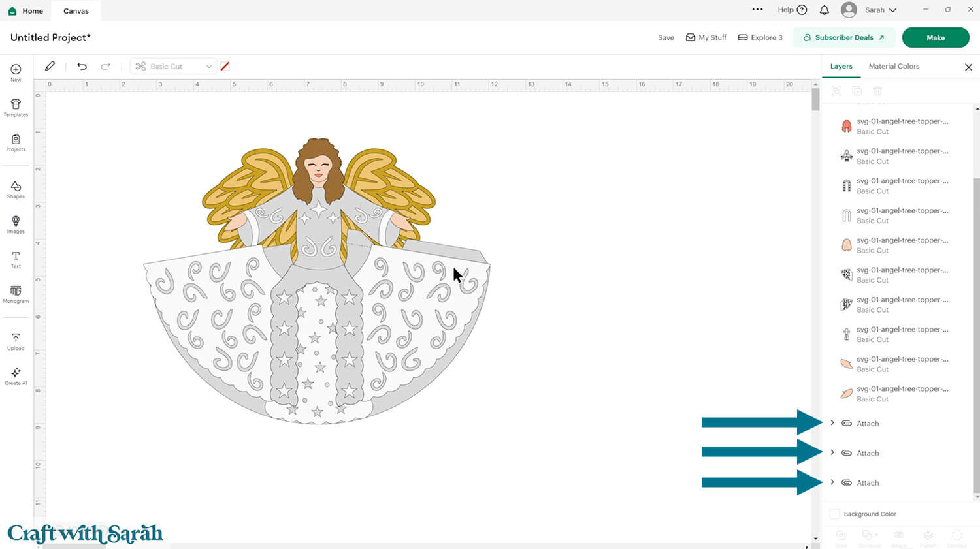Expand the first Attach group
Viewport: 980px width, 549px height.
[832, 423]
